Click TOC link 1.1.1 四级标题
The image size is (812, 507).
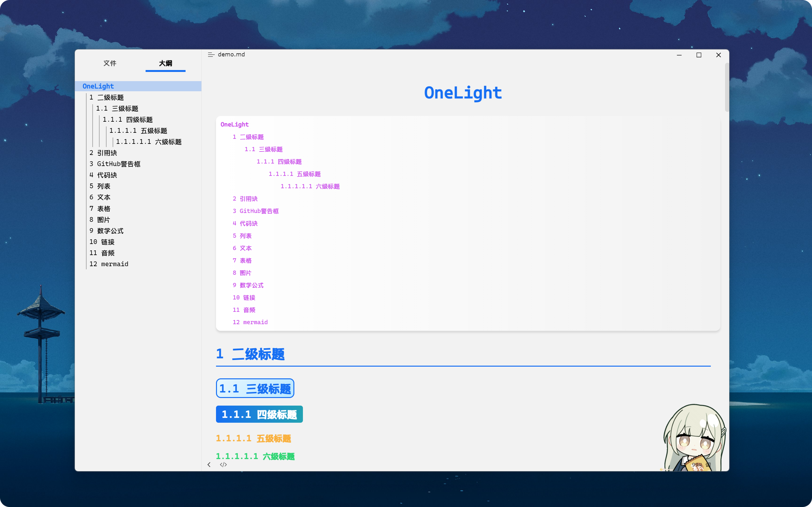279,162
